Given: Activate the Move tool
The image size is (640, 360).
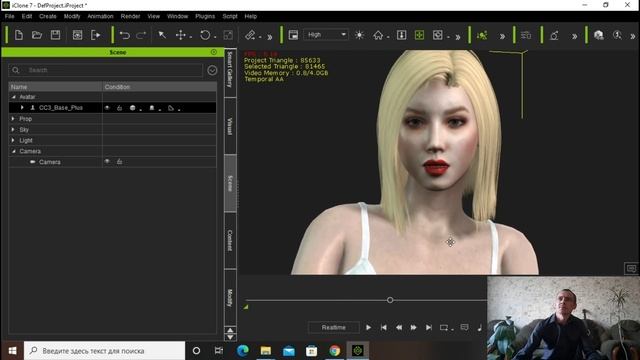Looking at the screenshot, I should coord(180,35).
